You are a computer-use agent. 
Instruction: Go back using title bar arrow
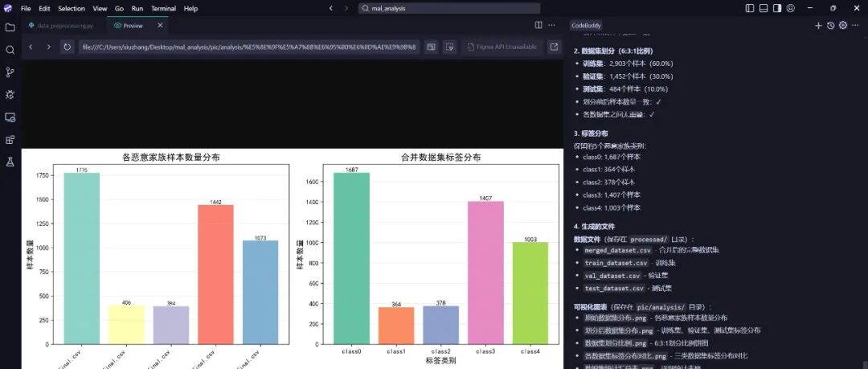331,8
